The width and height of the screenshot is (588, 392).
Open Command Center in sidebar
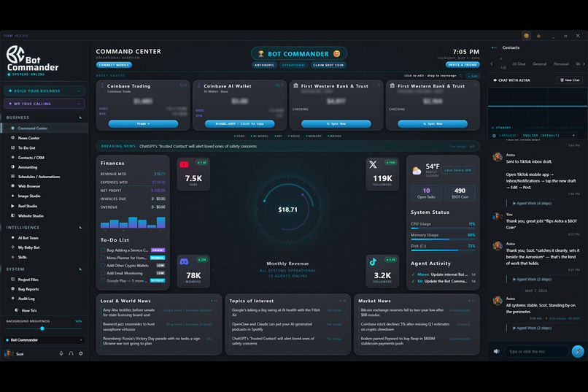(x=45, y=128)
